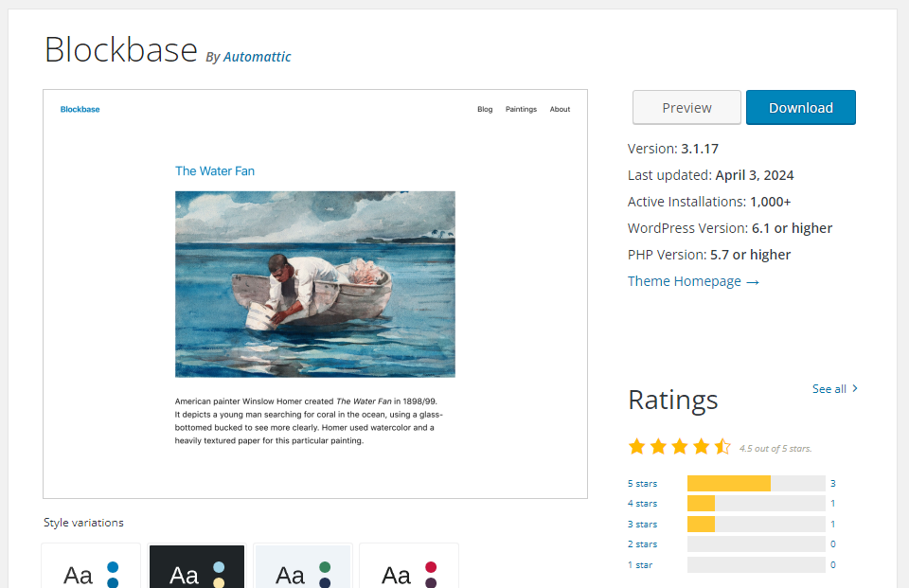The width and height of the screenshot is (909, 588).
Task: Click the 5 stars count number 3
Action: coord(833,483)
